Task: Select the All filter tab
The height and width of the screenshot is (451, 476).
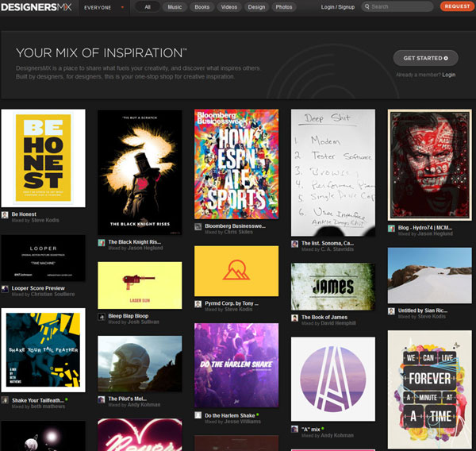Action: (x=148, y=7)
